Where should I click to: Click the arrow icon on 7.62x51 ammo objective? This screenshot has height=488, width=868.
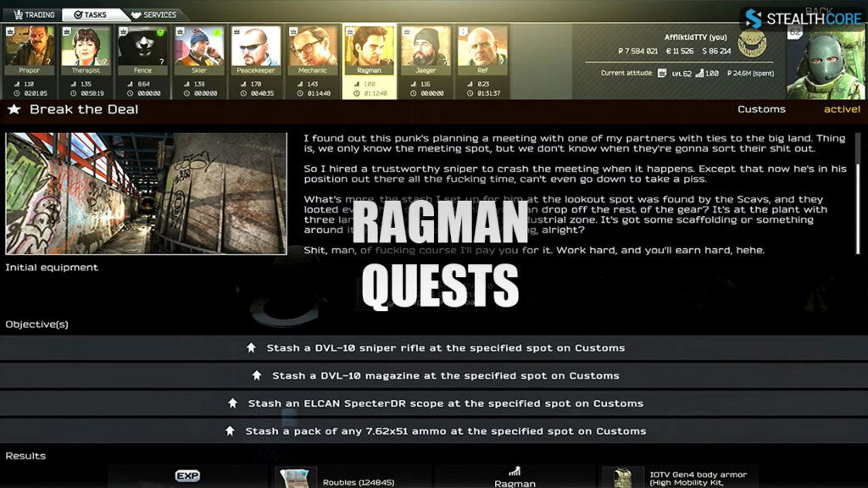coord(231,431)
